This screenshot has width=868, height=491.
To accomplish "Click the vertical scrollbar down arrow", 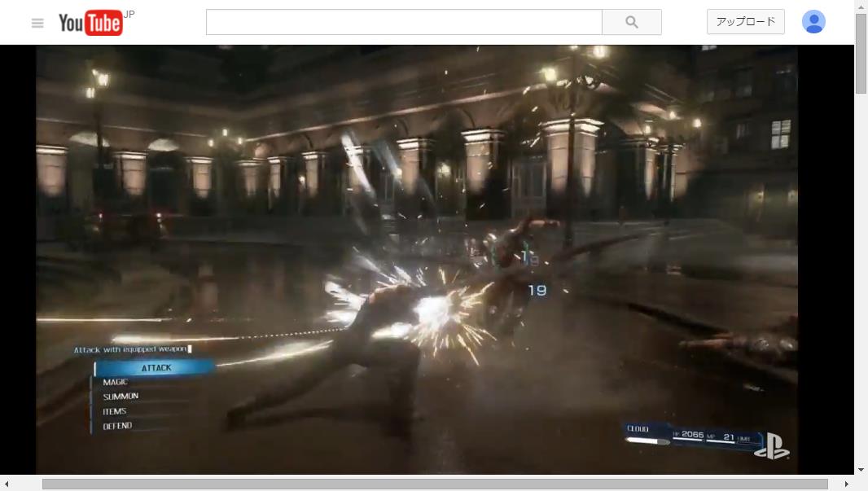I will [861, 470].
